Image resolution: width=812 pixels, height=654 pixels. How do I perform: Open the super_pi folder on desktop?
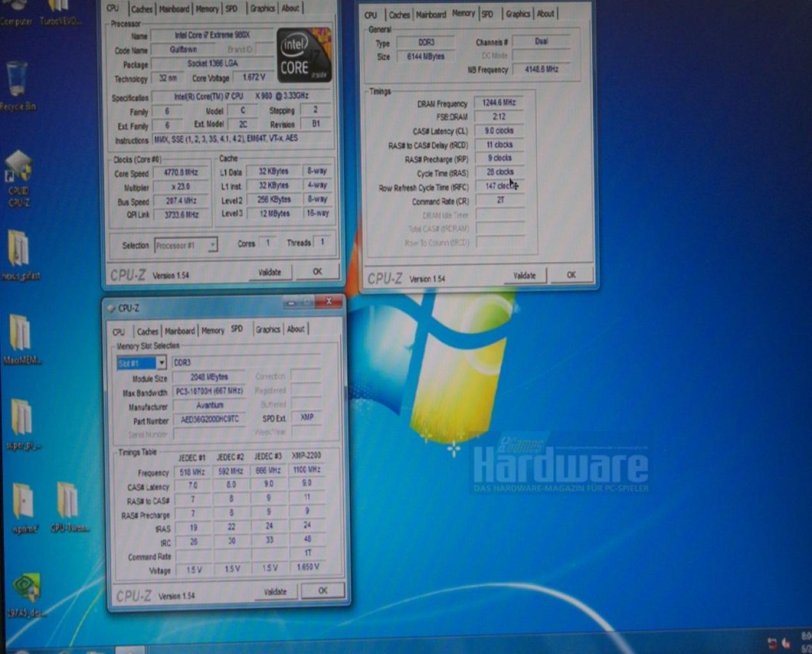(x=22, y=425)
